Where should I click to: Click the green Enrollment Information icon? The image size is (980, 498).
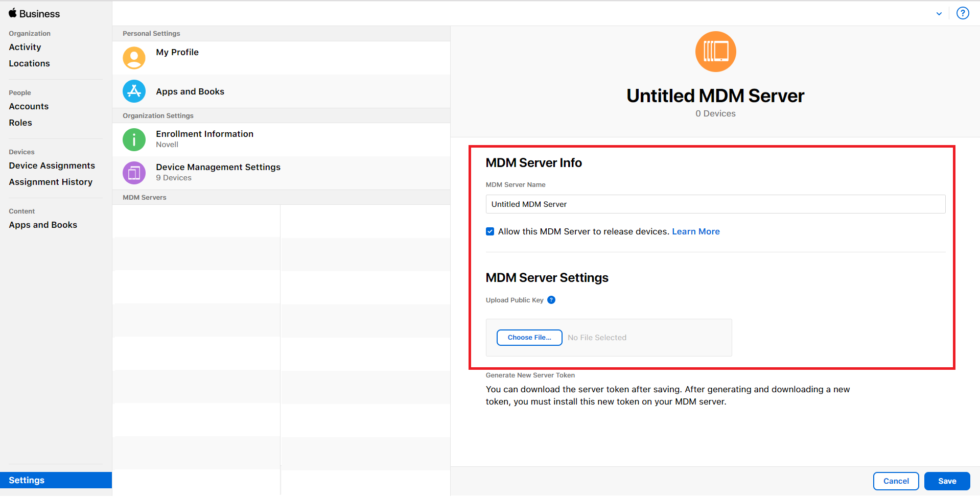134,139
